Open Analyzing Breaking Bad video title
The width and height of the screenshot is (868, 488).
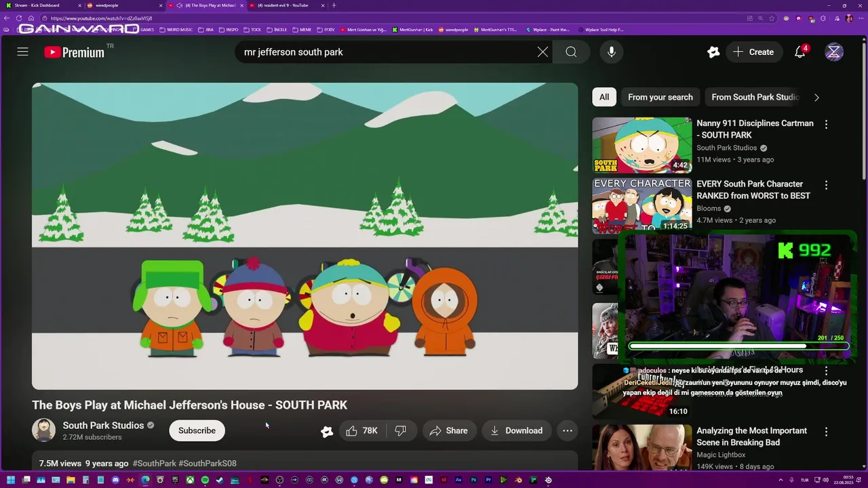(x=751, y=436)
